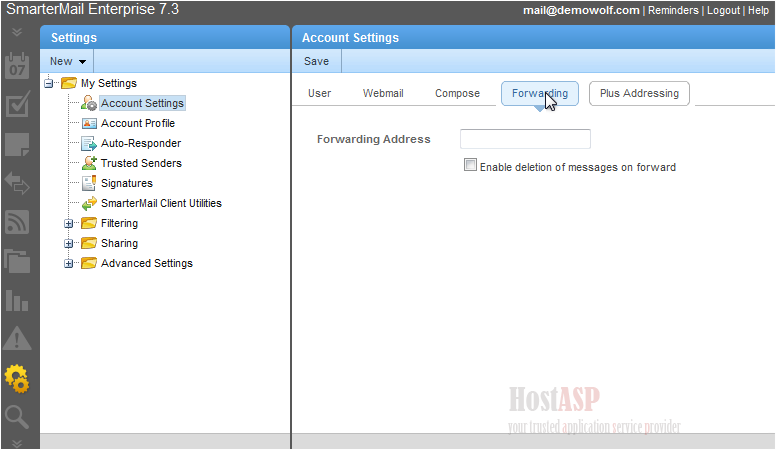This screenshot has width=776, height=450.
Task: Click the Trusted Senders icon
Action: pos(89,163)
